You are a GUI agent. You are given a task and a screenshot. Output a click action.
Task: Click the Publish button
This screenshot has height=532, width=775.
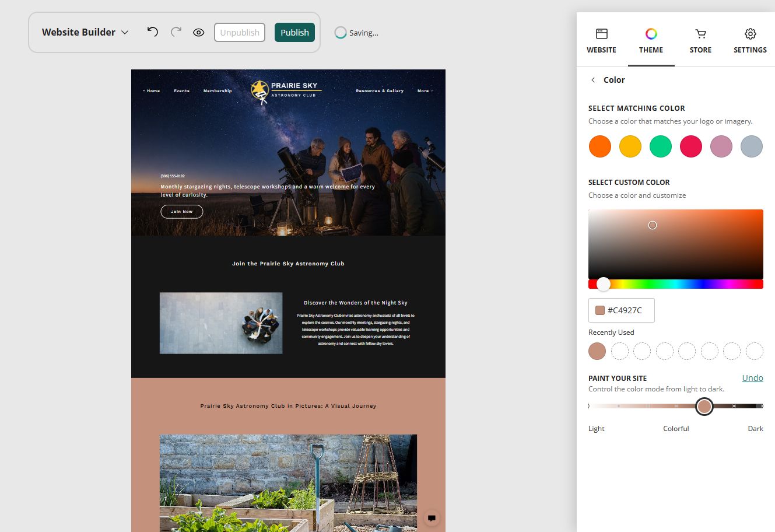click(x=294, y=33)
